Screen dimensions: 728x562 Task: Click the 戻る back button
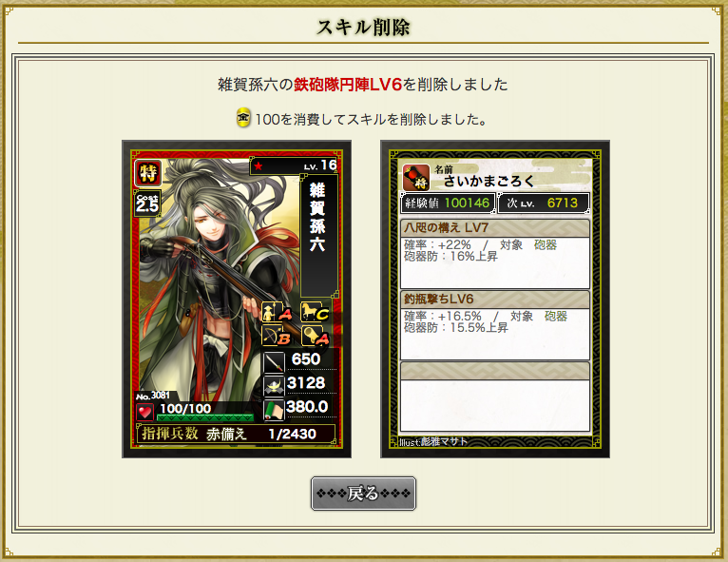pos(363,494)
